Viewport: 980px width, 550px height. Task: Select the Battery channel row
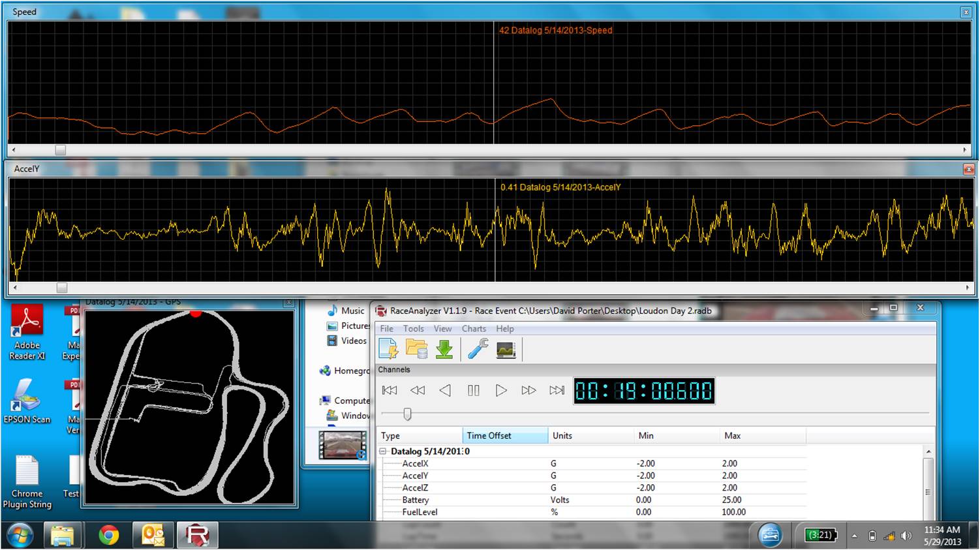tap(592, 500)
